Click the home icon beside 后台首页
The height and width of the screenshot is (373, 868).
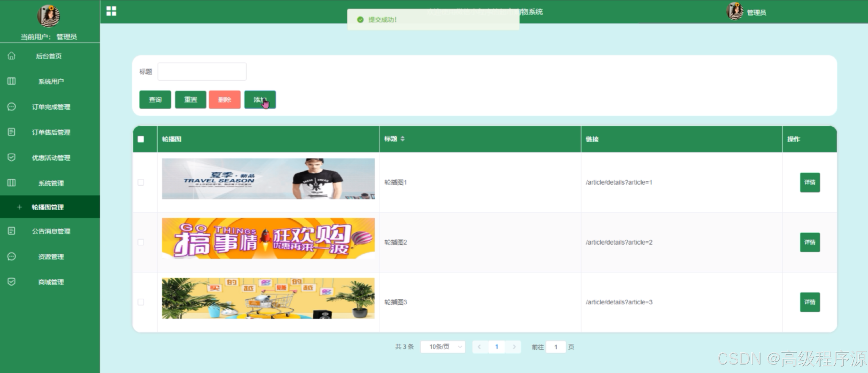point(11,56)
